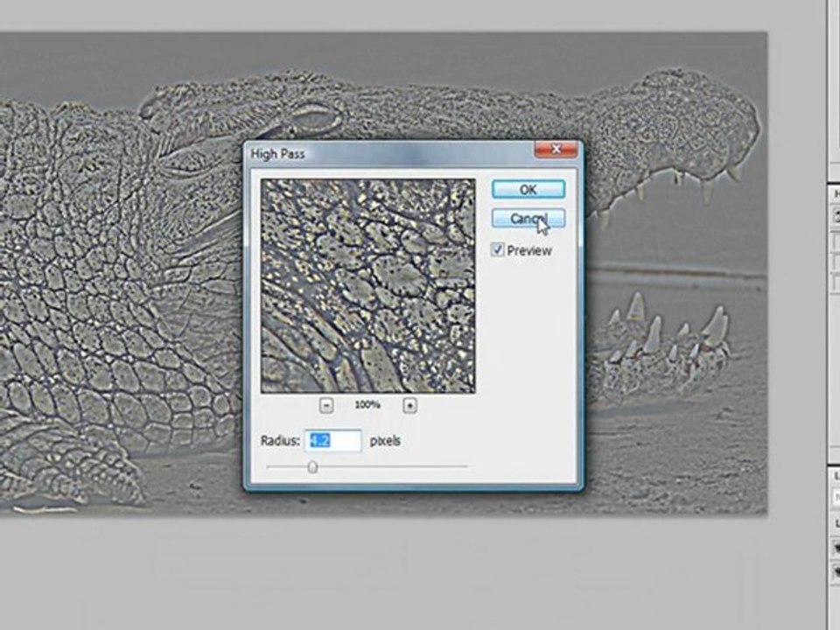The height and width of the screenshot is (630, 840).
Task: Click the 100% zoom level text
Action: 367,405
